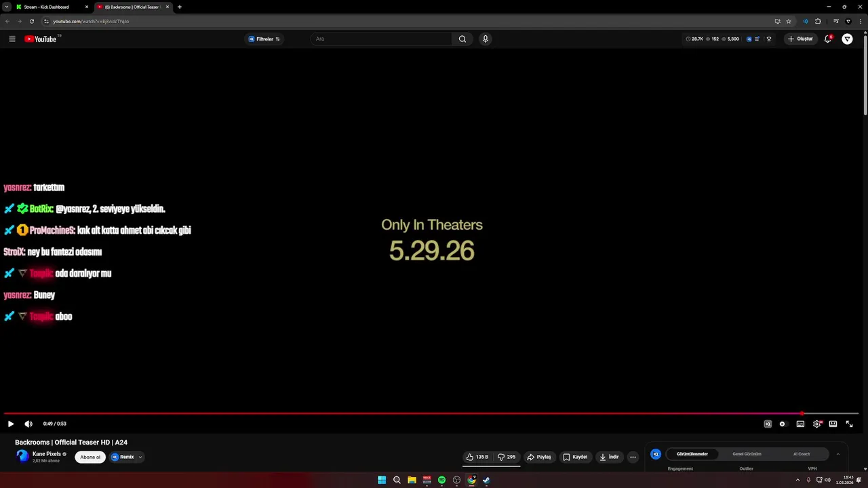Screen dimensions: 868x488
Task: Open the tab search dropdown arrow
Action: [x=6, y=7]
